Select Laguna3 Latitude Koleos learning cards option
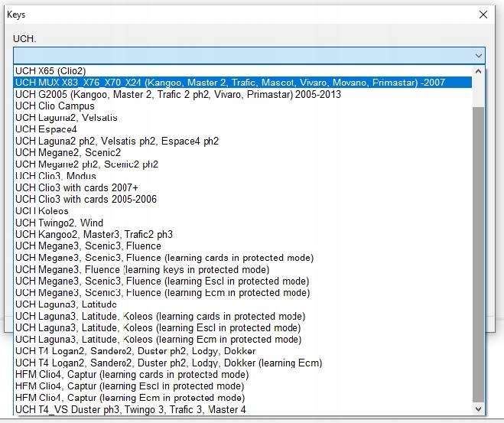Viewport: 504px width, 423px height. pyautogui.click(x=243, y=316)
